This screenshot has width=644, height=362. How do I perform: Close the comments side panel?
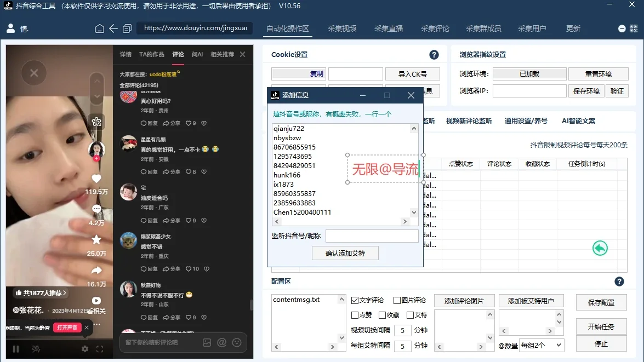pyautogui.click(x=242, y=54)
